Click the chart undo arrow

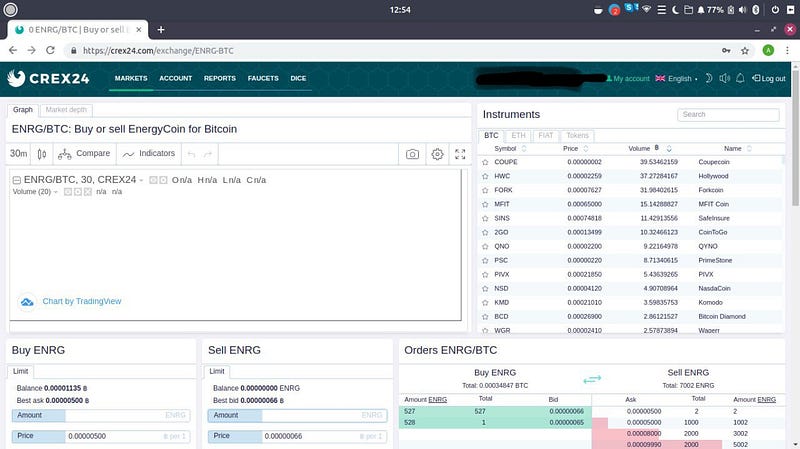pos(191,154)
